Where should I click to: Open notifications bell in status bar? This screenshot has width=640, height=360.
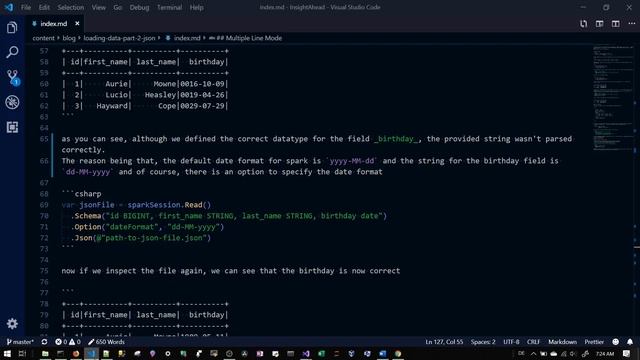coord(630,342)
